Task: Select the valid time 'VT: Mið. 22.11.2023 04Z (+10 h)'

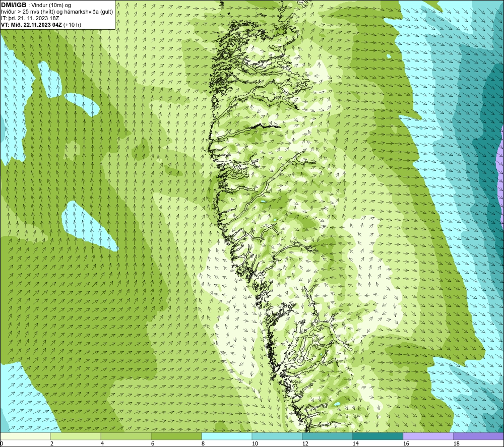Action: point(41,25)
